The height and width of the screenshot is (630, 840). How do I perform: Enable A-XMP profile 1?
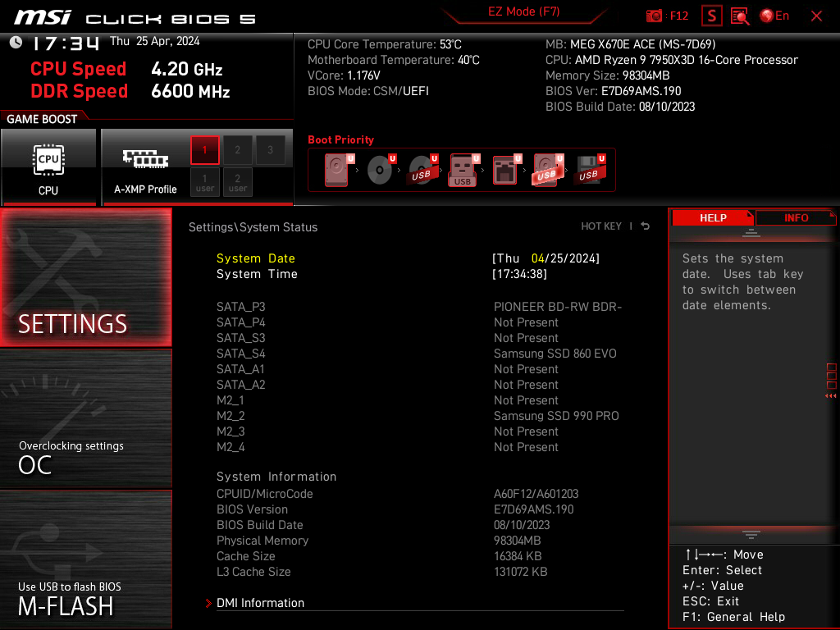pyautogui.click(x=204, y=150)
